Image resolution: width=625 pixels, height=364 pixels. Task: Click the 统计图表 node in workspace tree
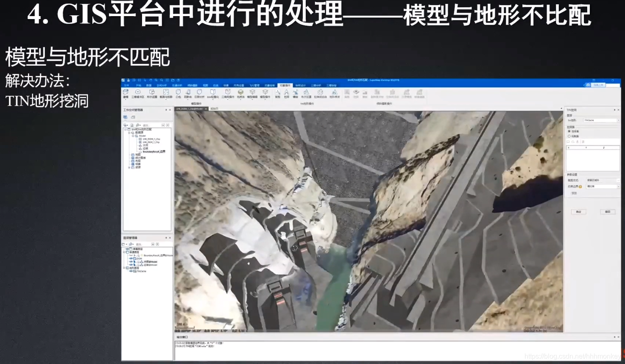tap(140, 158)
